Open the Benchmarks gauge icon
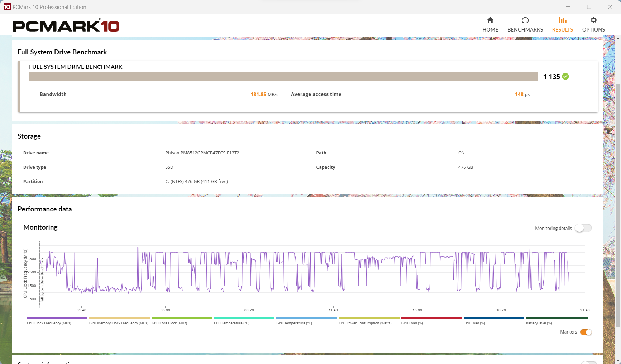The width and height of the screenshot is (621, 364). 525,20
